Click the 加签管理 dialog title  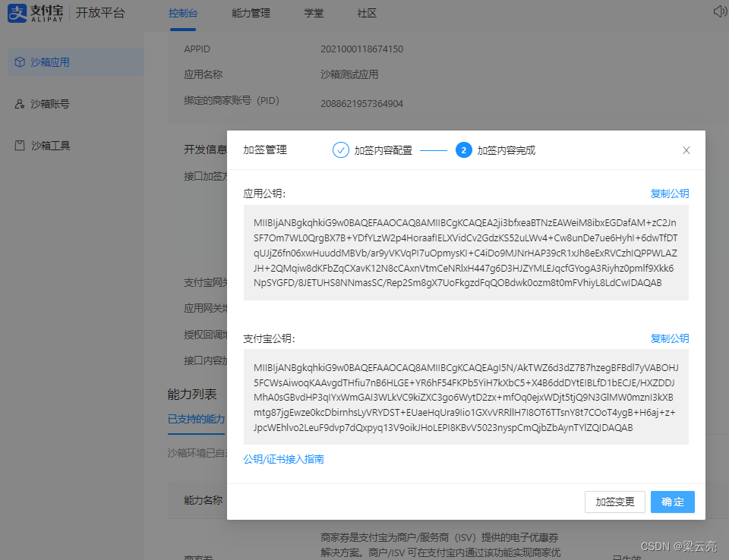[x=265, y=149]
